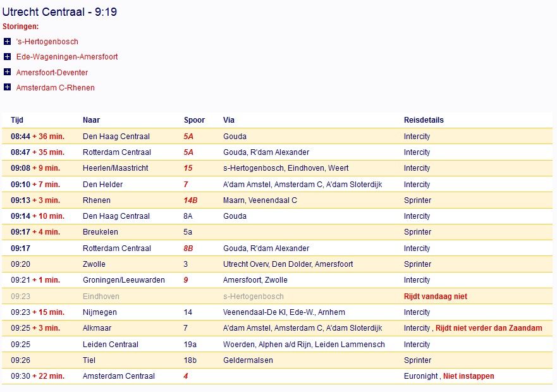Click the 09:23 + 15 min. departure time

pos(38,312)
